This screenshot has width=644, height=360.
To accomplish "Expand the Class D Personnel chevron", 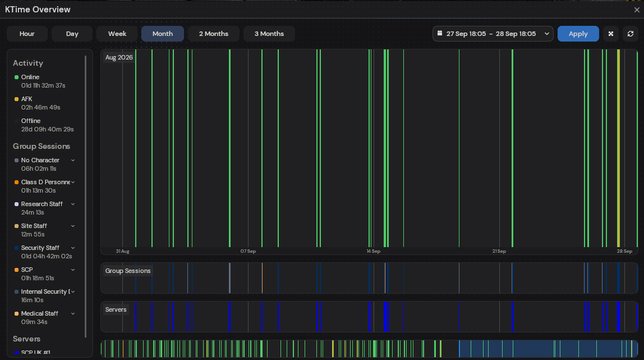I will tap(73, 182).
